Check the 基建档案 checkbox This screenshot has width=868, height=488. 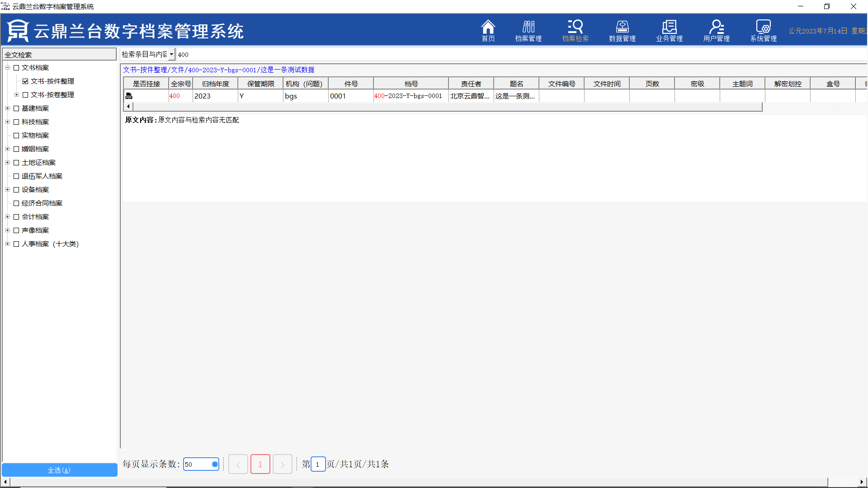16,108
